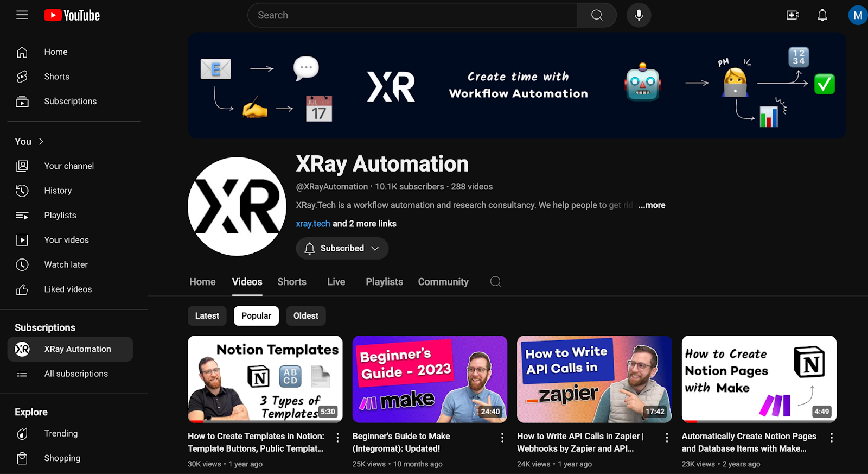Open the Live tab
The image size is (868, 474).
coord(336,282)
